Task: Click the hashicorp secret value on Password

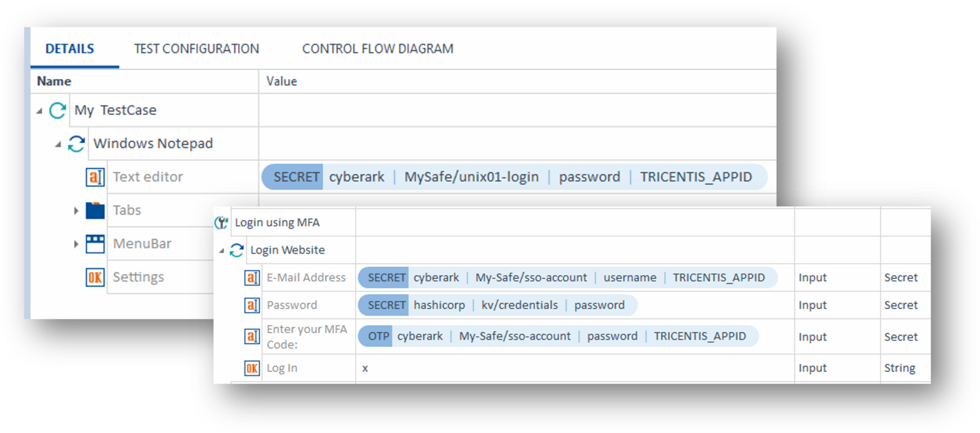Action: point(439,305)
